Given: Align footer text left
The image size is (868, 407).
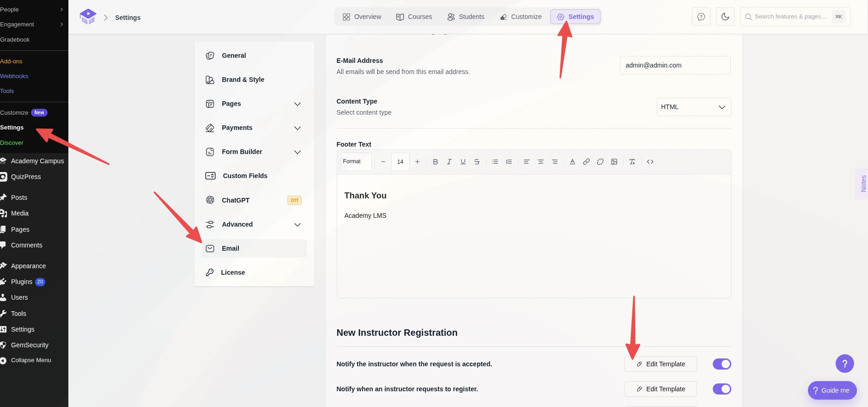Looking at the screenshot, I should (x=527, y=162).
